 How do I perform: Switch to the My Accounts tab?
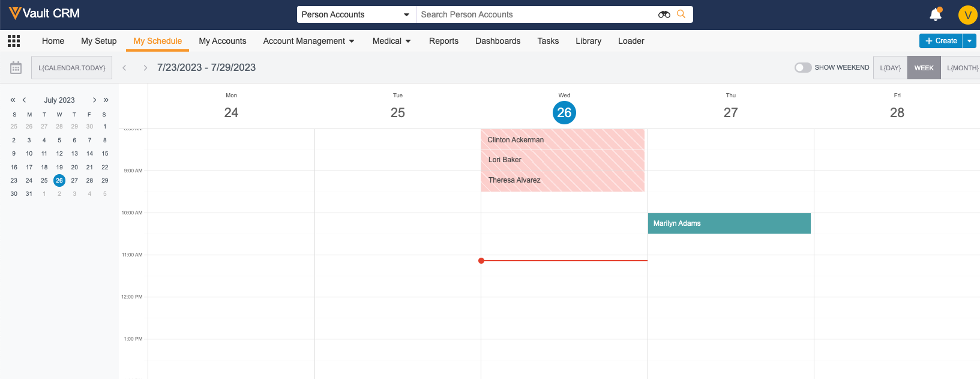click(223, 41)
